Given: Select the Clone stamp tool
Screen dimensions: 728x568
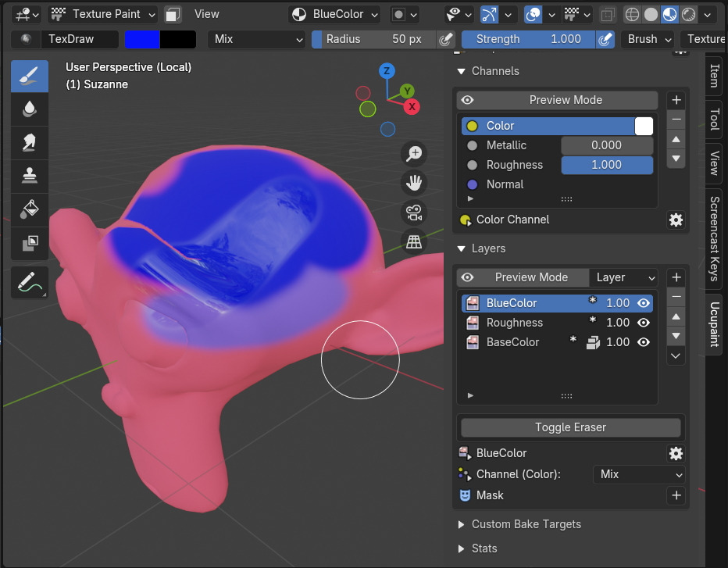Looking at the screenshot, I should (x=29, y=176).
